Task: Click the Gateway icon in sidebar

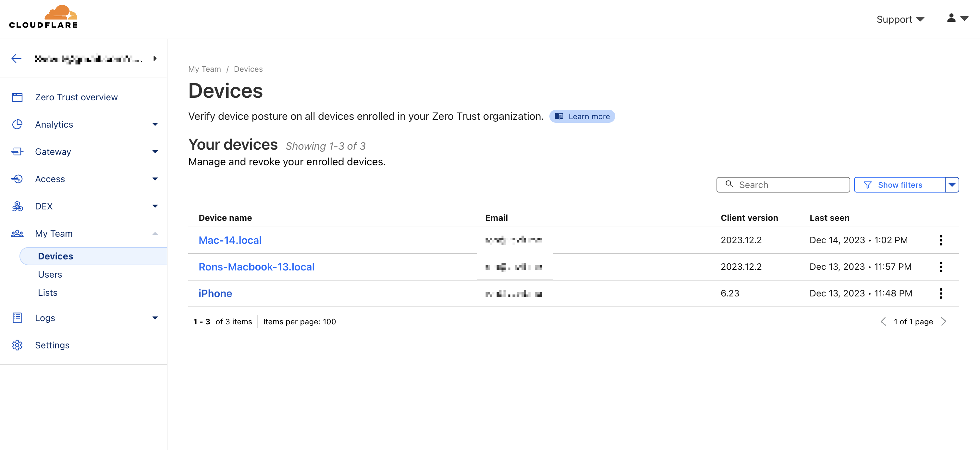Action: point(17,152)
